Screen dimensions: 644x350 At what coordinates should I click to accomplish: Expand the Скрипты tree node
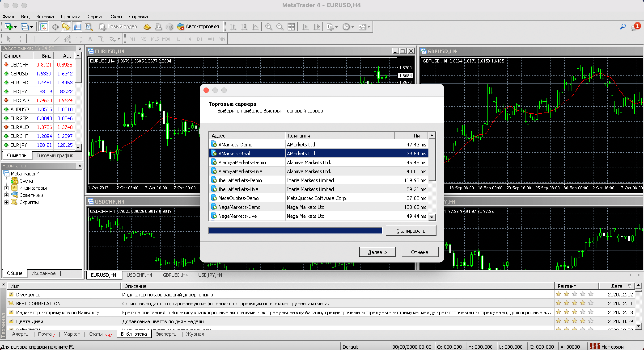click(6, 202)
